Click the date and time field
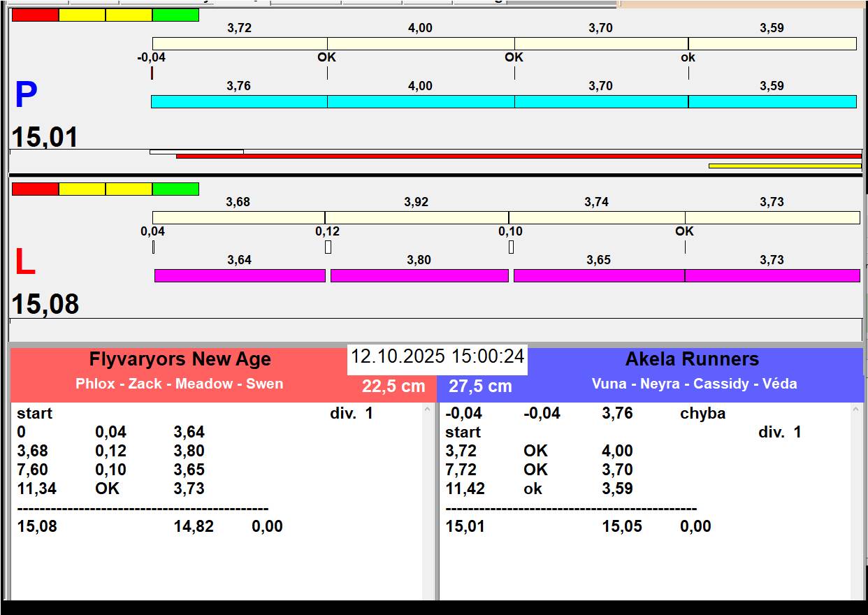Screen dimensions: 868x615 (437, 356)
